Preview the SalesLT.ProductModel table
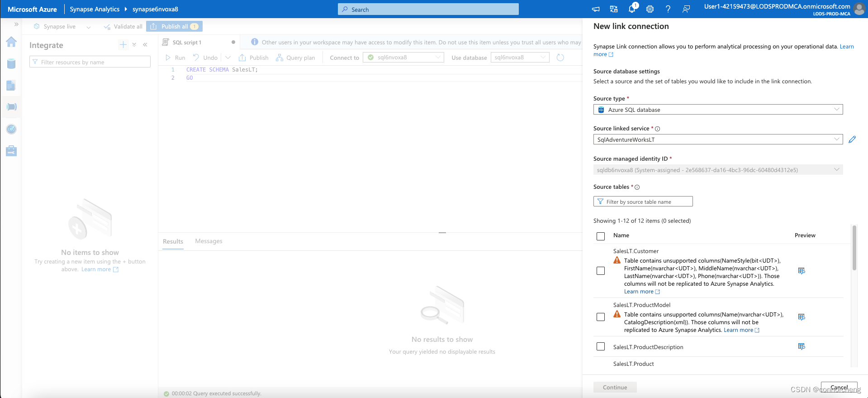The image size is (868, 398). 802,317
